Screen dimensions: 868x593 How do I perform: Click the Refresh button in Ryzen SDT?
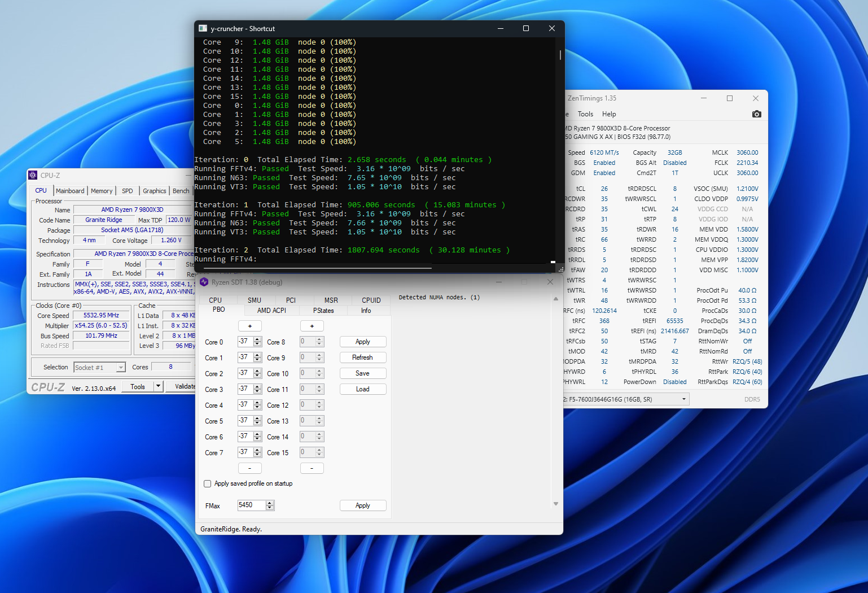(362, 357)
